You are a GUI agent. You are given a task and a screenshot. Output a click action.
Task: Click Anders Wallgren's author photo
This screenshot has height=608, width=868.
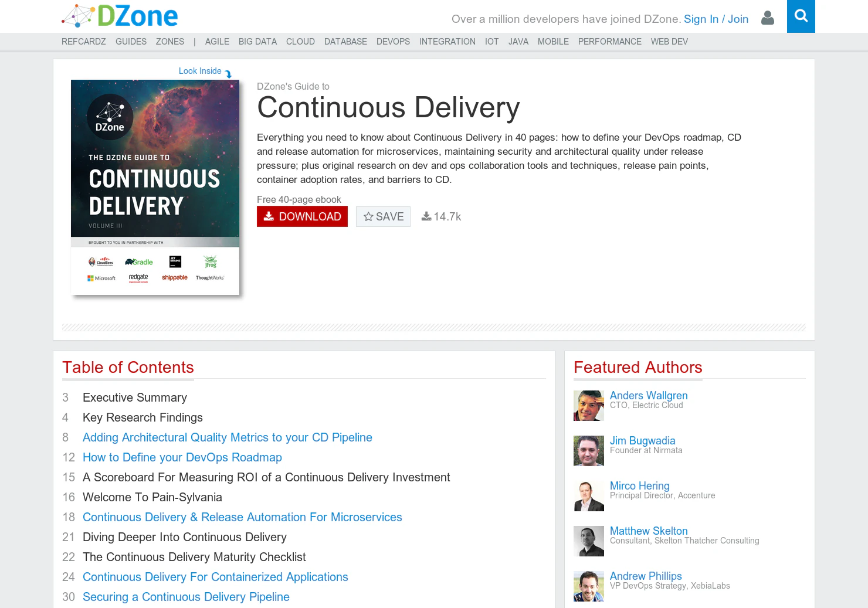(x=589, y=406)
